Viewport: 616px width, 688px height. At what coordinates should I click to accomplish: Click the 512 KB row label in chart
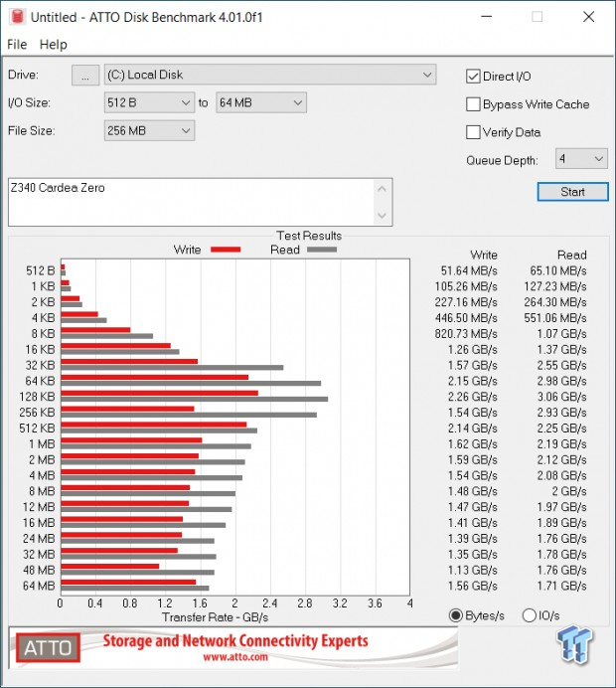point(37,429)
